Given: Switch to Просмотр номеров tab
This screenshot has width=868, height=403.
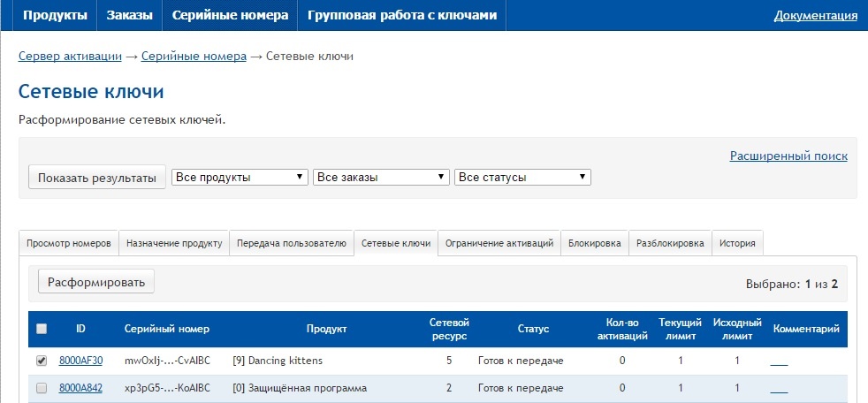Looking at the screenshot, I should (x=69, y=243).
